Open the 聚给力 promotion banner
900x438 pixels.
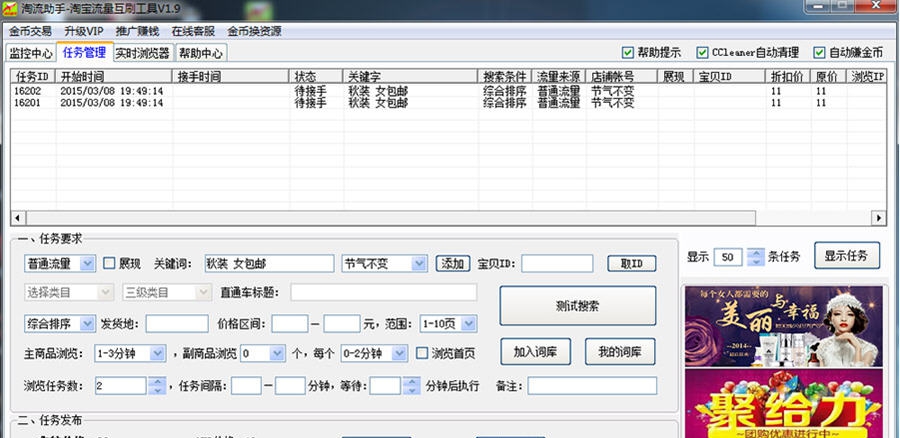click(x=783, y=405)
